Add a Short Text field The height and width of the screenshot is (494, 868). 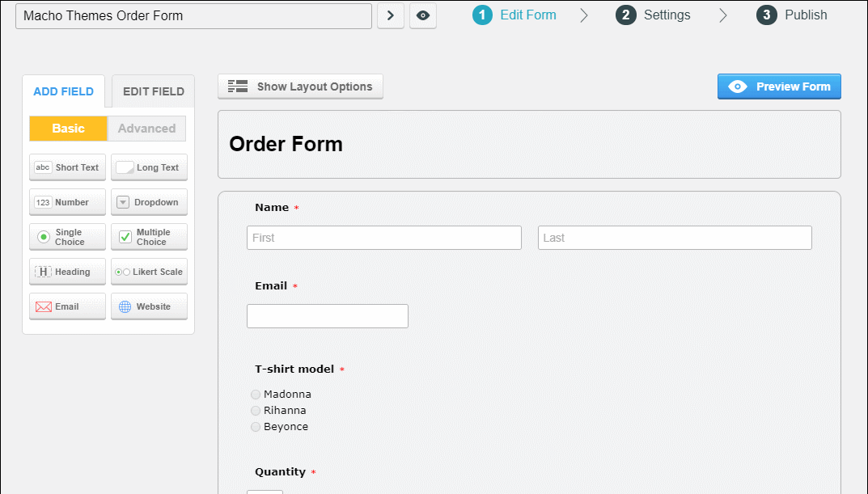67,167
